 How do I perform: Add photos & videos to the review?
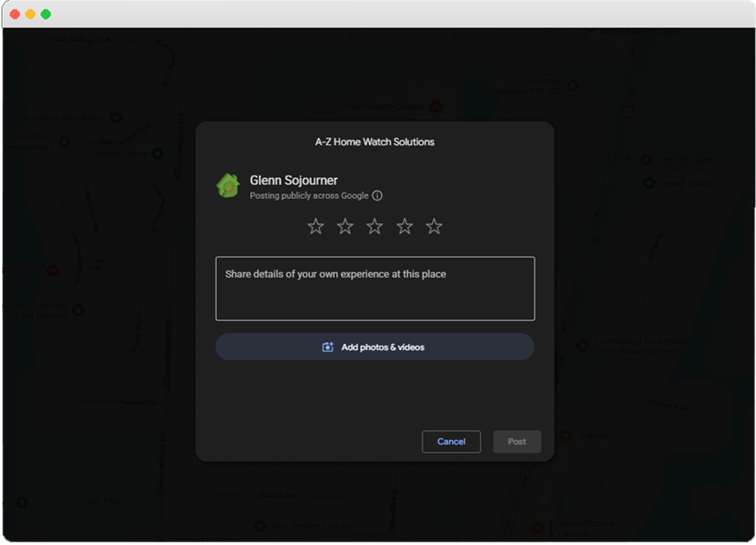point(375,347)
